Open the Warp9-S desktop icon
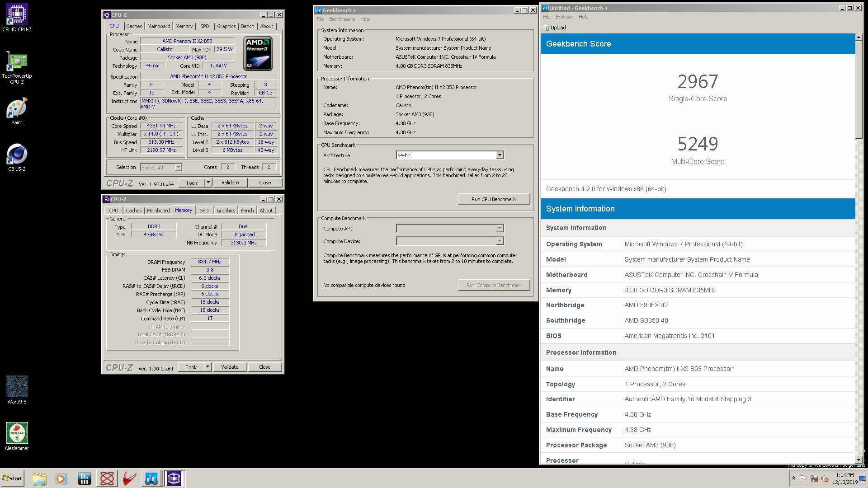The image size is (868, 488). [17, 389]
